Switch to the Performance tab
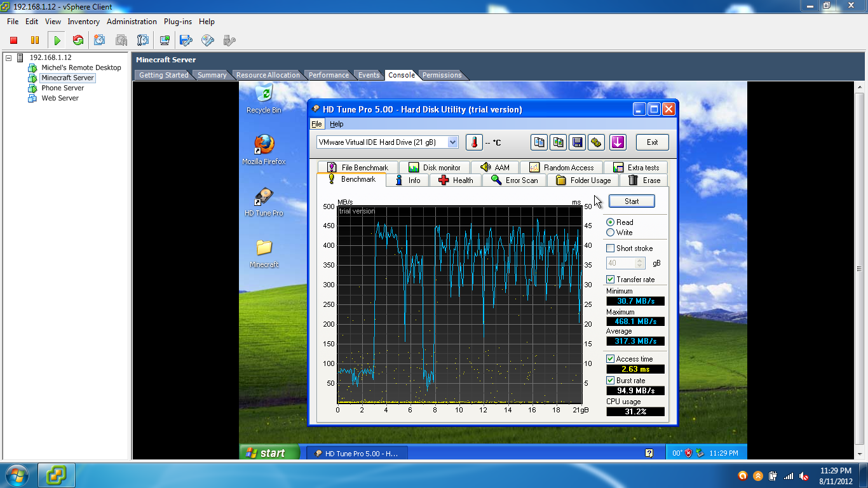The image size is (868, 488). [329, 75]
